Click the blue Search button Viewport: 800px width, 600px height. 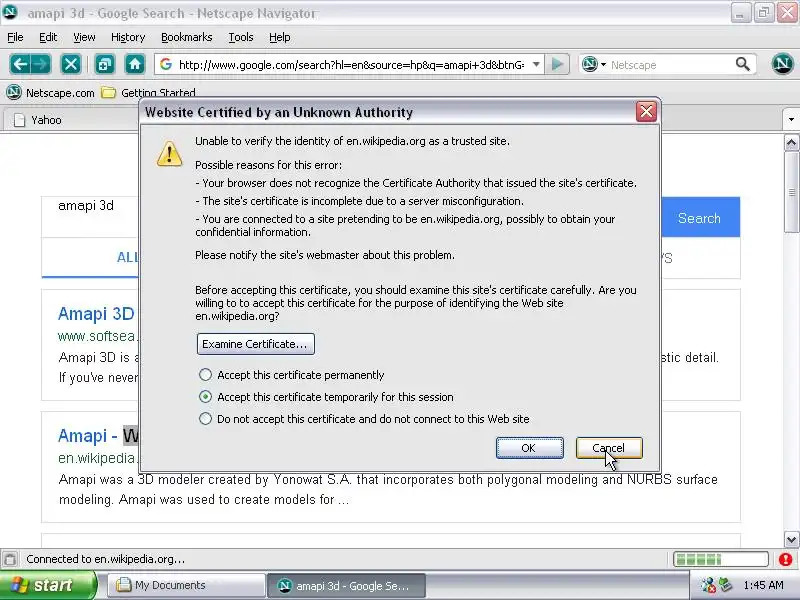(x=700, y=217)
